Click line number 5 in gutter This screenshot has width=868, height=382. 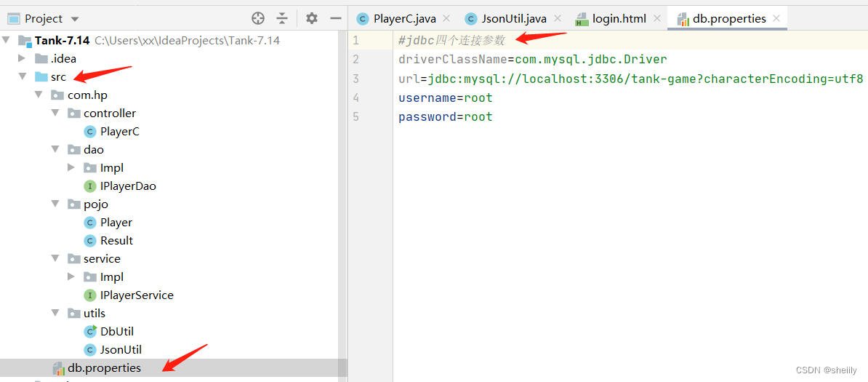355,117
